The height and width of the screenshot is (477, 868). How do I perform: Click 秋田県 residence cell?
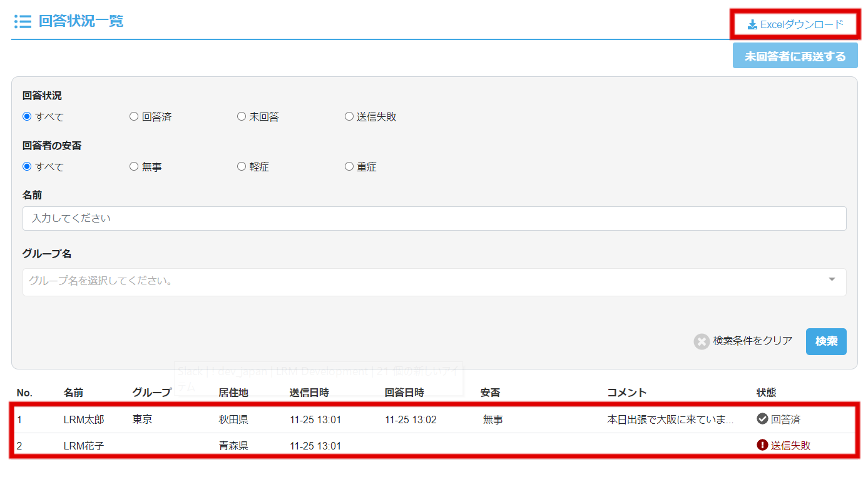[x=233, y=419]
